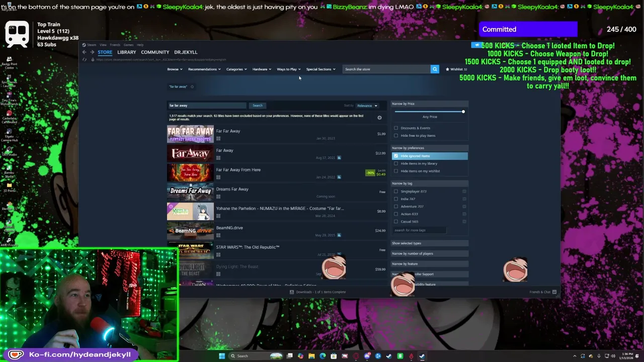The height and width of the screenshot is (362, 644).
Task: Expand Narrow by feature section
Action: click(430, 264)
